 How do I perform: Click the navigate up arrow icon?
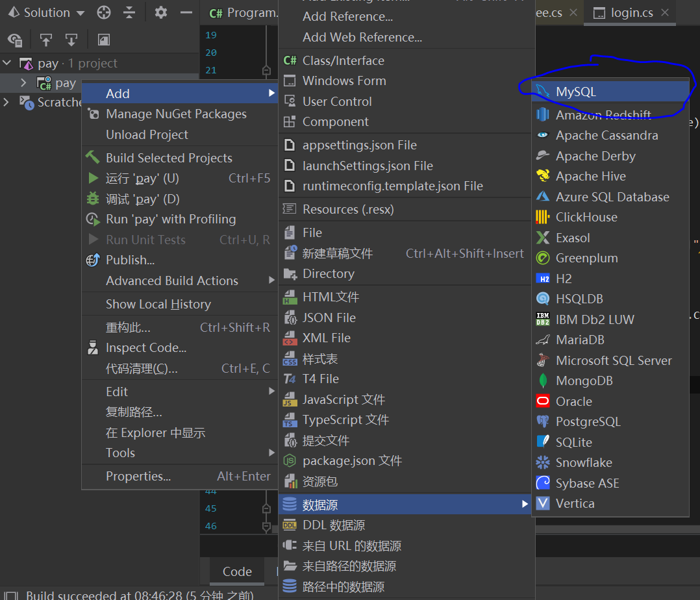tap(46, 40)
